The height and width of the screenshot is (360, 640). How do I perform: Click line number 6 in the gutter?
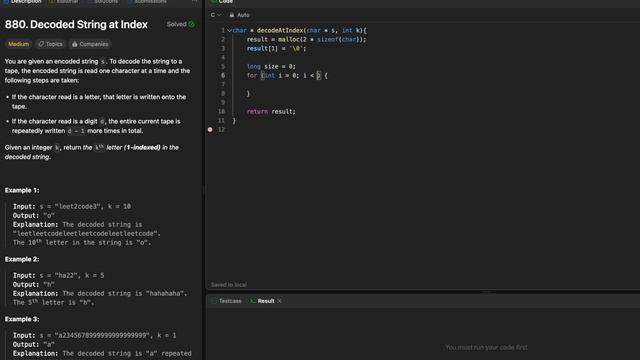click(x=223, y=76)
